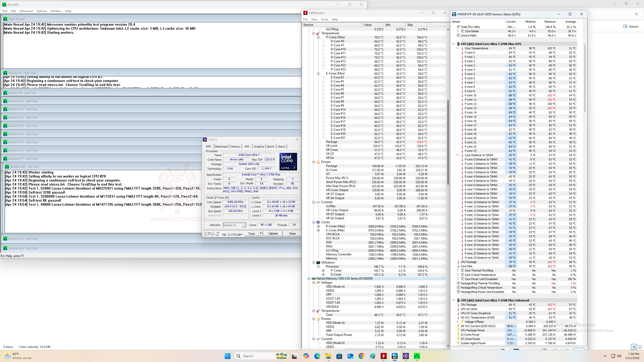
Task: Click the Windows taskbar Search box
Action: pyautogui.click(x=262, y=356)
